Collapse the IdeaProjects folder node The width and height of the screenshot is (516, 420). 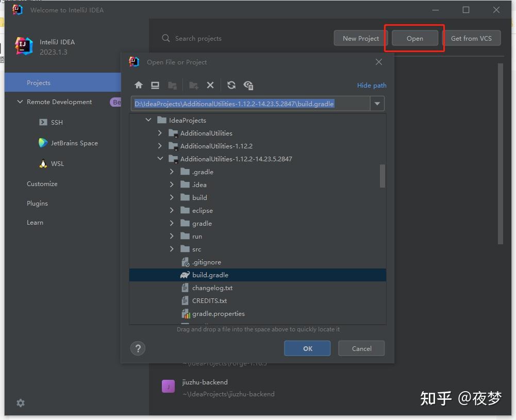(x=148, y=120)
